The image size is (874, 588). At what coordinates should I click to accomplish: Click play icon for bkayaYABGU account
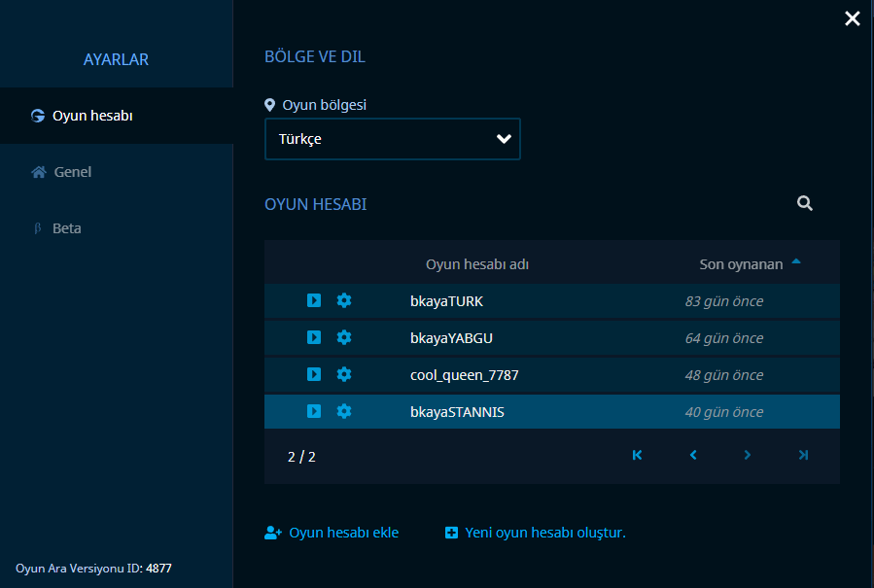coord(314,337)
